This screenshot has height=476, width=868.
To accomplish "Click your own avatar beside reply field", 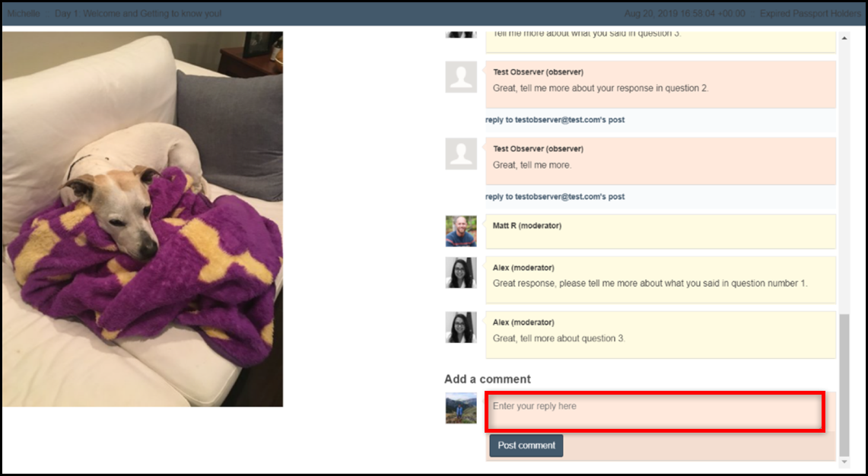I will (461, 408).
